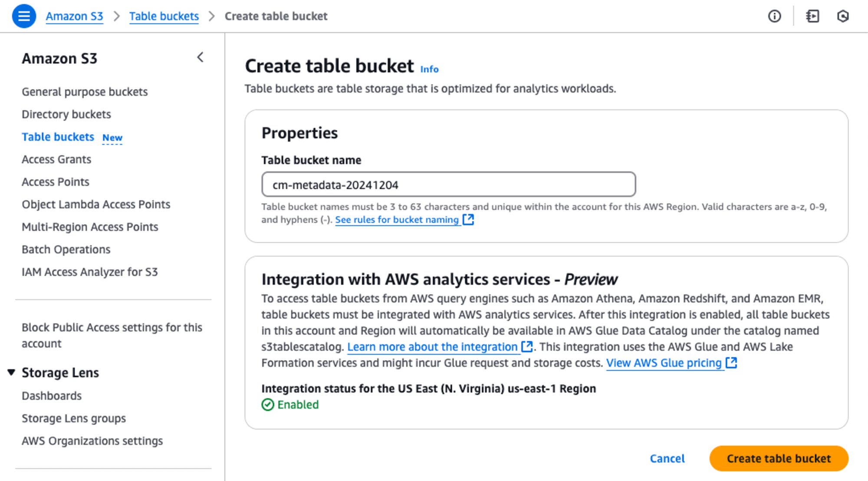Select Table buckets in sidebar

[x=58, y=137]
